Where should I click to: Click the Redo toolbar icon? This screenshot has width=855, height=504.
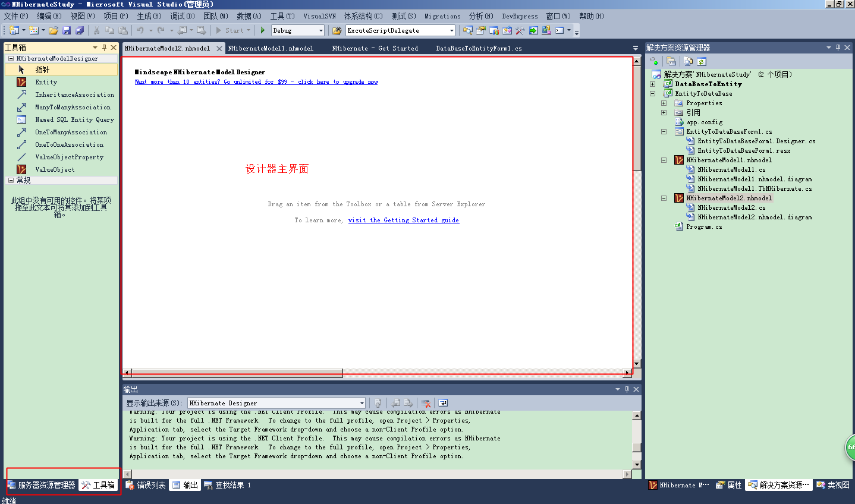pyautogui.click(x=161, y=30)
